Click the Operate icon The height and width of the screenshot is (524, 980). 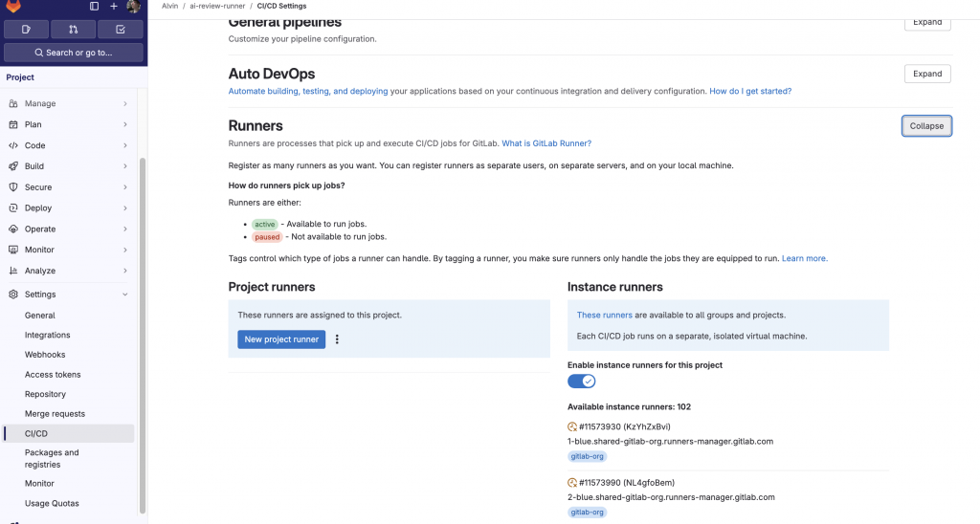(x=13, y=229)
